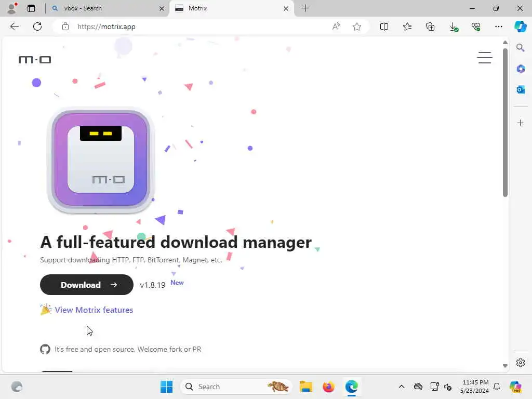Click the cloud sync-off tray icon
Image resolution: width=532 pixels, height=399 pixels.
click(x=418, y=387)
